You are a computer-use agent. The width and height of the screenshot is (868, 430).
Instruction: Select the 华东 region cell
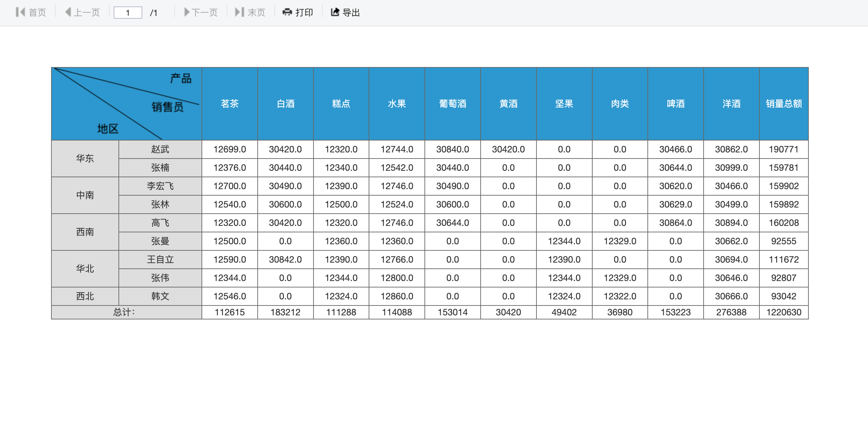pos(85,159)
